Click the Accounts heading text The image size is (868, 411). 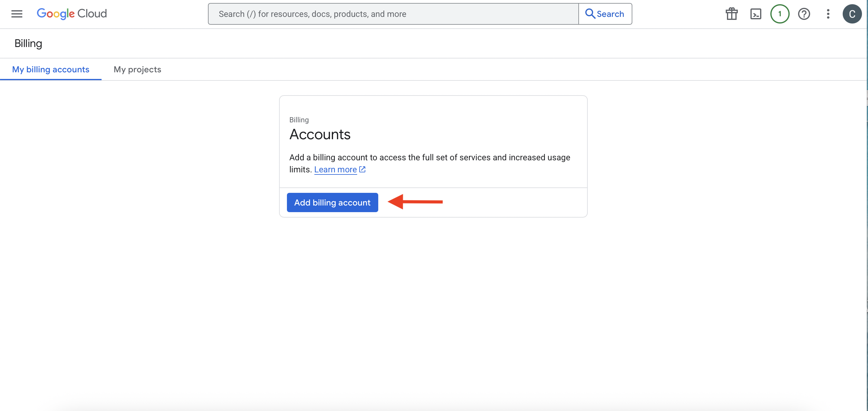320,134
